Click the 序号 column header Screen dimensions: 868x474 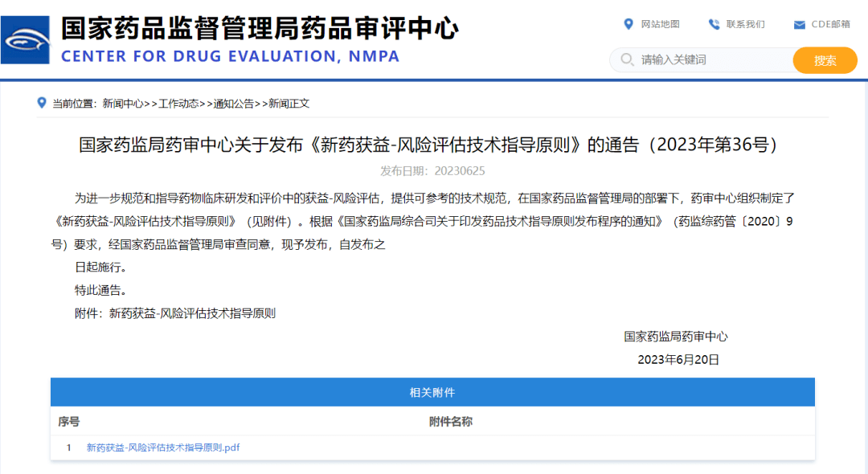[68, 420]
